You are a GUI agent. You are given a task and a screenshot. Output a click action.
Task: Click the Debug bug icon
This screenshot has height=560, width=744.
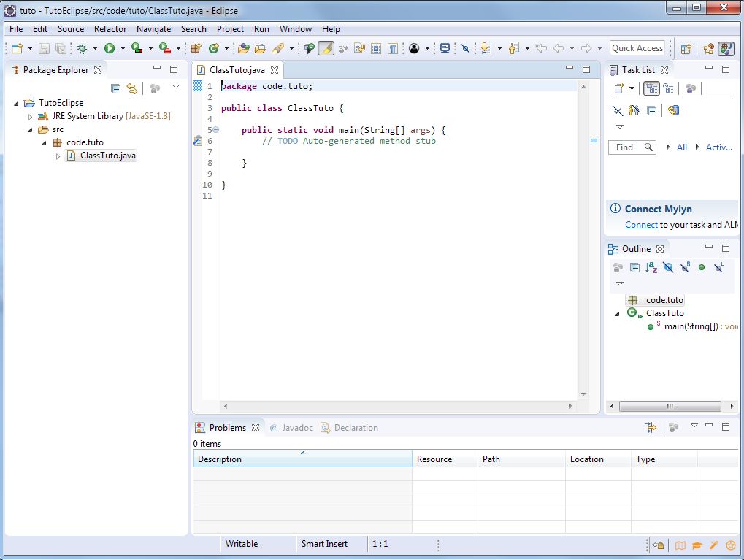82,48
